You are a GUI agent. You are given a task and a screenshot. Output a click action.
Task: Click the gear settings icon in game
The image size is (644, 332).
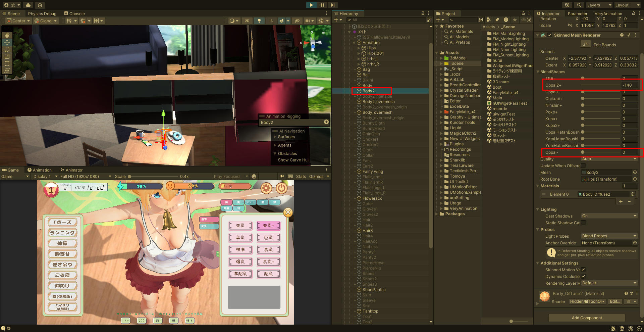tap(266, 188)
